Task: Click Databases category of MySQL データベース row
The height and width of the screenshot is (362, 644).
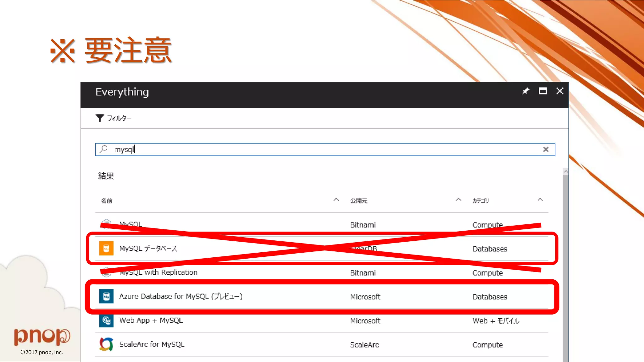Action: point(490,249)
